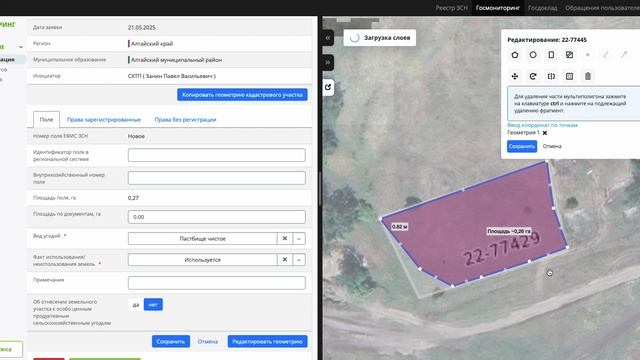This screenshot has width=640, height=360.
Task: Click the square frame tool icon
Action: [x=569, y=76]
